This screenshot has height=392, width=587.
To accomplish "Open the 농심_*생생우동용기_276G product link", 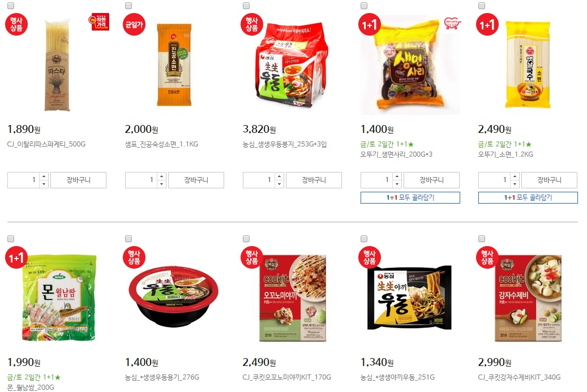I will tap(162, 377).
